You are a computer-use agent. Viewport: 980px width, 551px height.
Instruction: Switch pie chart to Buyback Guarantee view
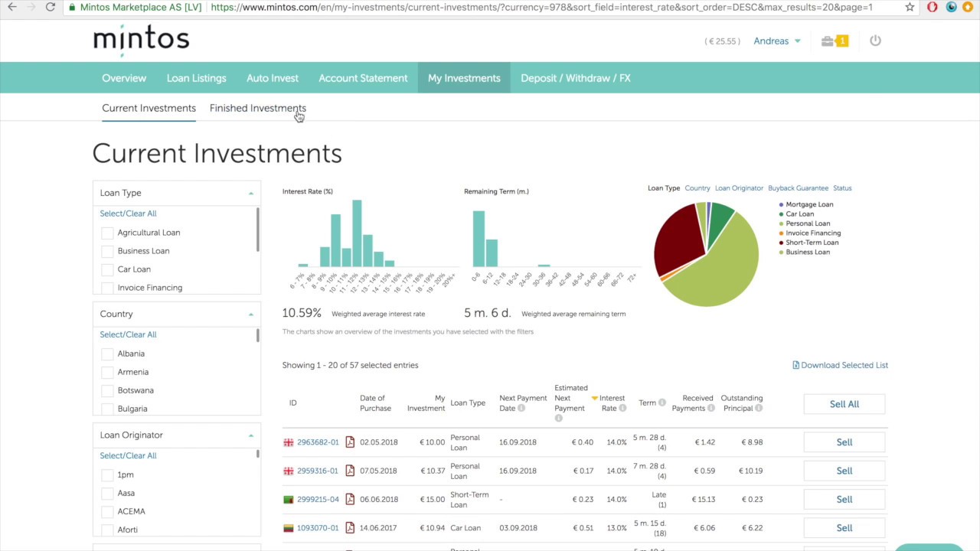798,187
